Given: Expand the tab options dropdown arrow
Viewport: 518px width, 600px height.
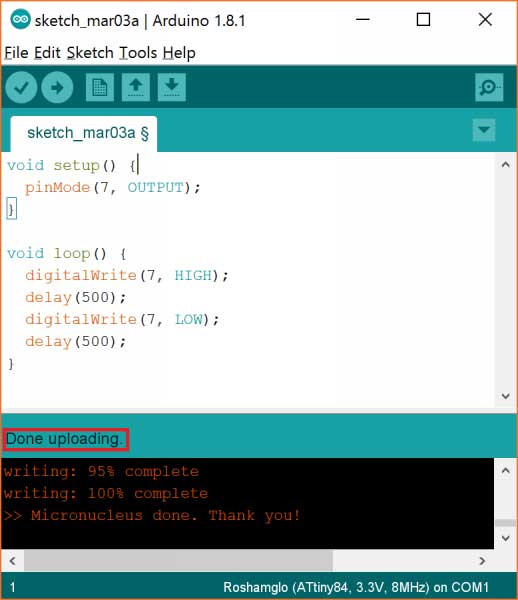Looking at the screenshot, I should point(484,130).
